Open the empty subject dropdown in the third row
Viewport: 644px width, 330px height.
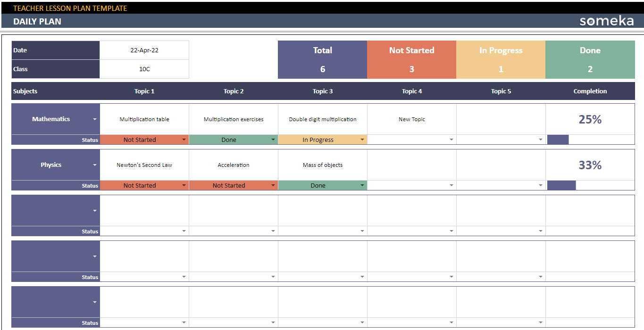(94, 211)
